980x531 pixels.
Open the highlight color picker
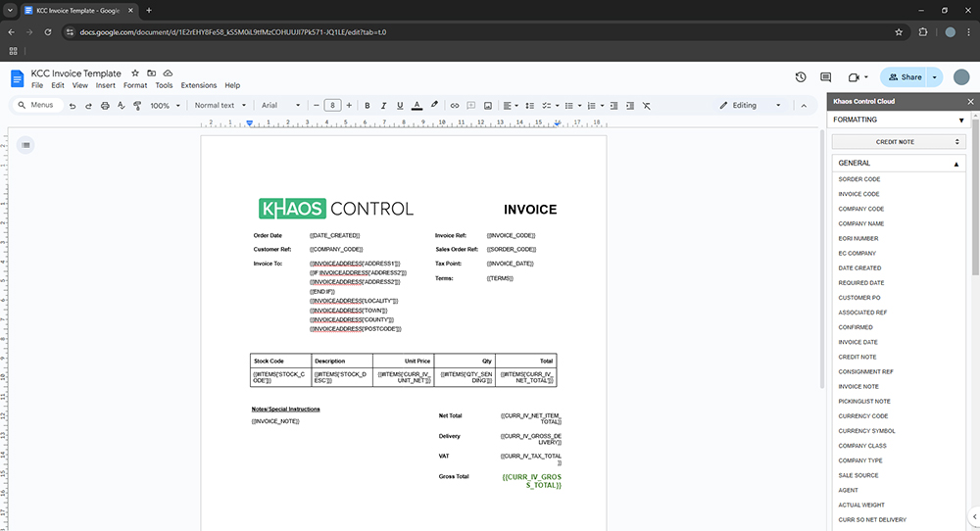[x=434, y=106]
